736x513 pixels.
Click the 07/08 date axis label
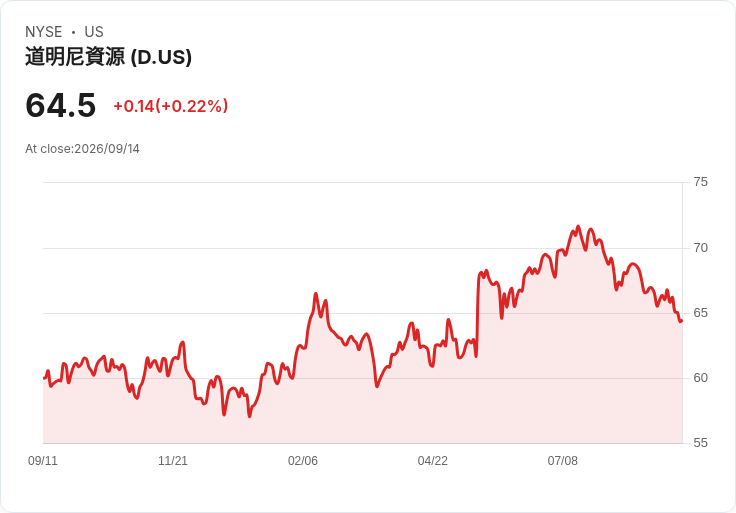pos(563,461)
